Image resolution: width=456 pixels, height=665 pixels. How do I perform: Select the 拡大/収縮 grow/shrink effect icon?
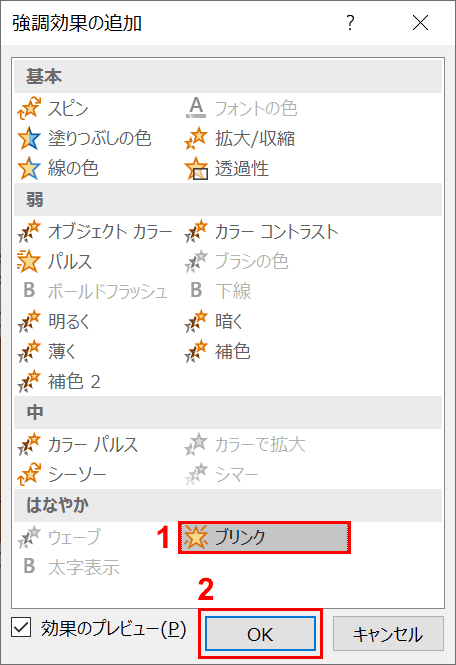click(x=196, y=138)
